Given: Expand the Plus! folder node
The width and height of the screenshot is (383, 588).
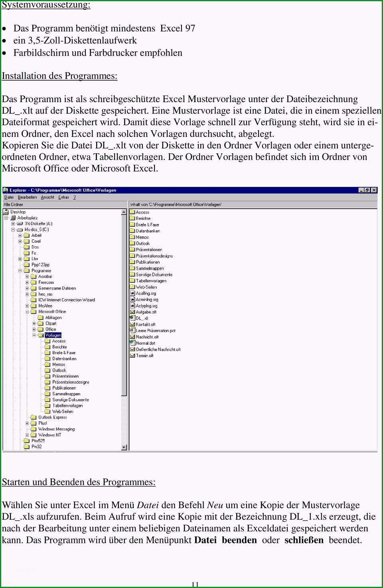Looking at the screenshot, I should 27,423.
